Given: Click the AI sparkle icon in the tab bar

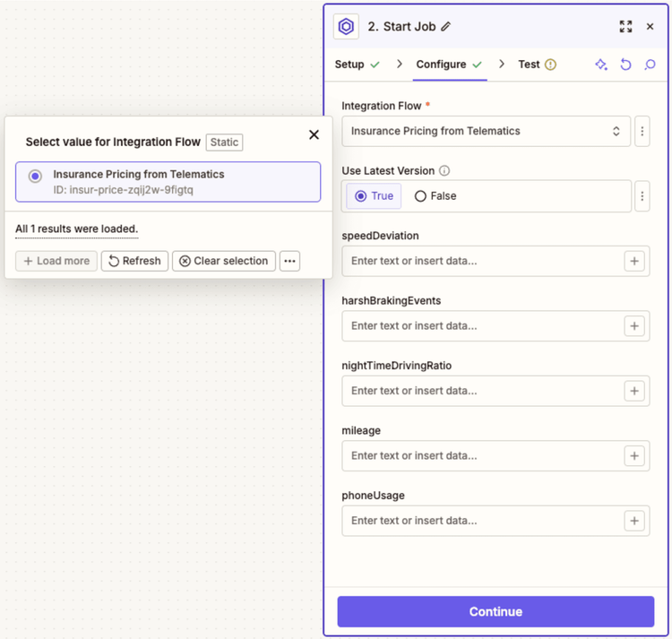Looking at the screenshot, I should 601,65.
